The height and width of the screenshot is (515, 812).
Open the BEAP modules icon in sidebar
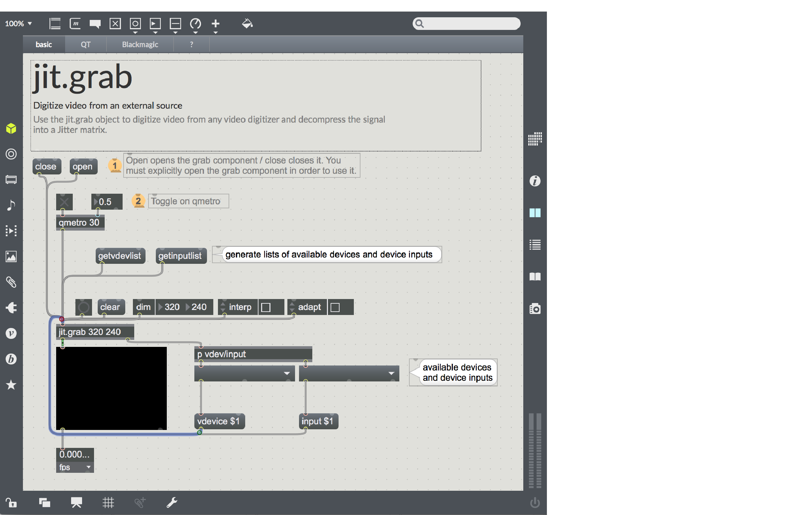tap(11, 359)
